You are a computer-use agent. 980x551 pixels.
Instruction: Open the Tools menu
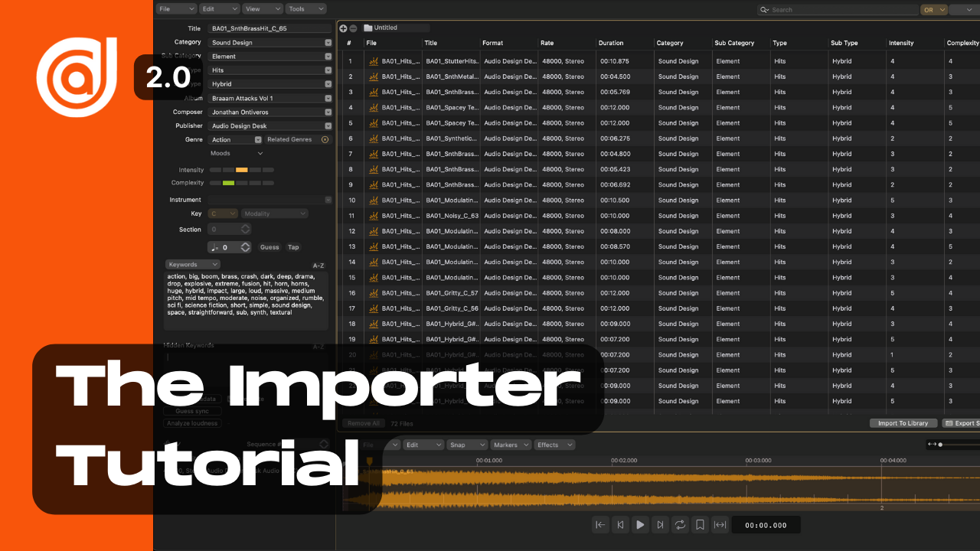(306, 9)
